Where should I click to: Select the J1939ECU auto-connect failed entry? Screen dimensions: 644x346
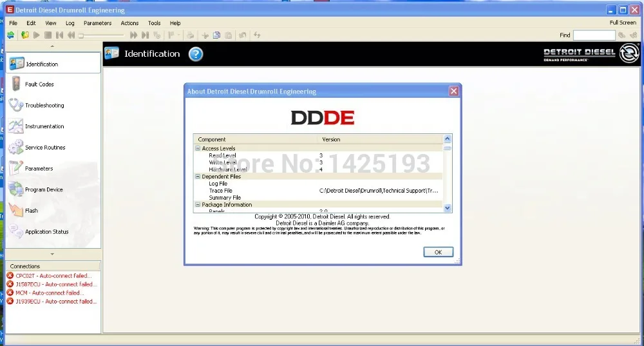(x=53, y=301)
